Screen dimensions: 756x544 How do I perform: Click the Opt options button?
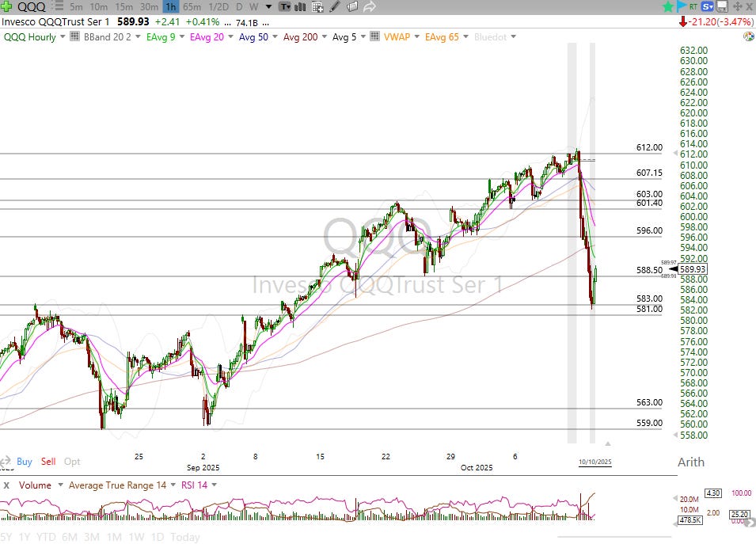point(72,461)
